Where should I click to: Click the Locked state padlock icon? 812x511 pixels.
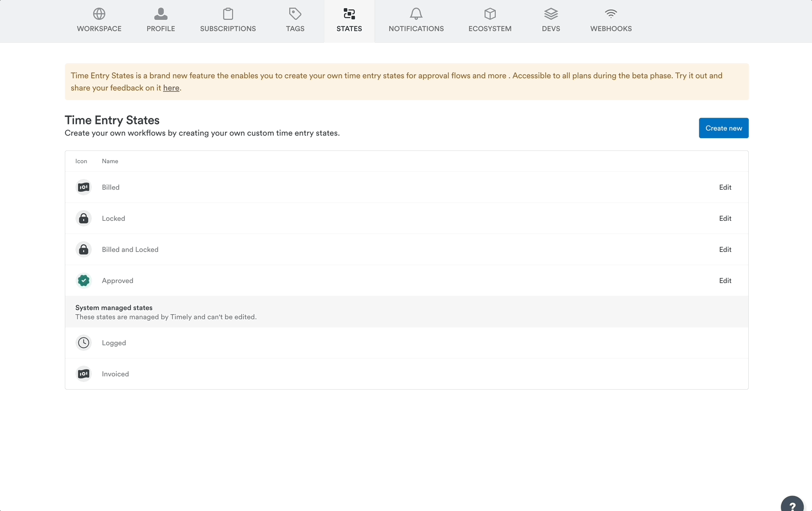click(x=84, y=218)
